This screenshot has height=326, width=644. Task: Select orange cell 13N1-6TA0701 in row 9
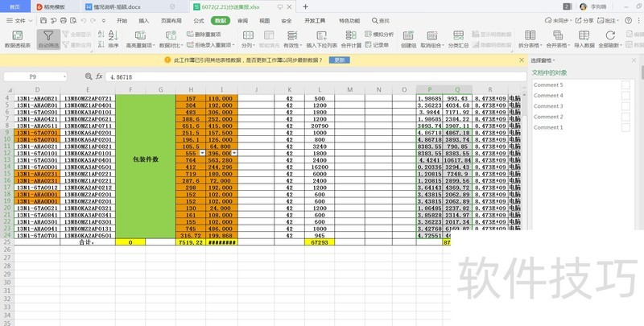(x=37, y=133)
